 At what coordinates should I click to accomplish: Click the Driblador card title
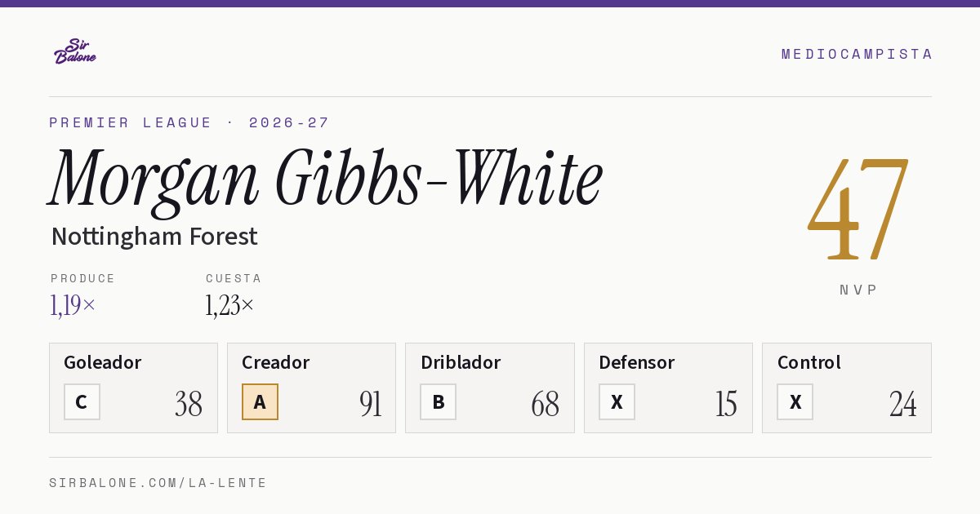pos(461,362)
